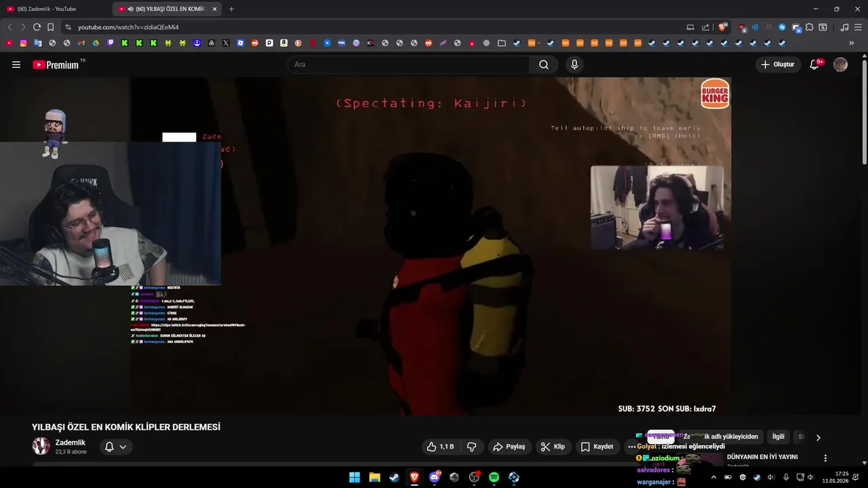
Task: Like the video showing 1,1 B
Action: pos(440,447)
